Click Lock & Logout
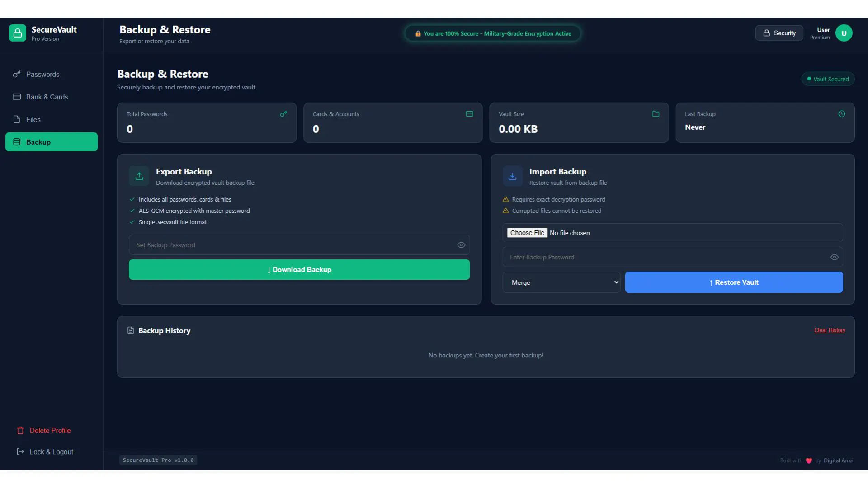The height and width of the screenshot is (488, 868). click(x=52, y=452)
